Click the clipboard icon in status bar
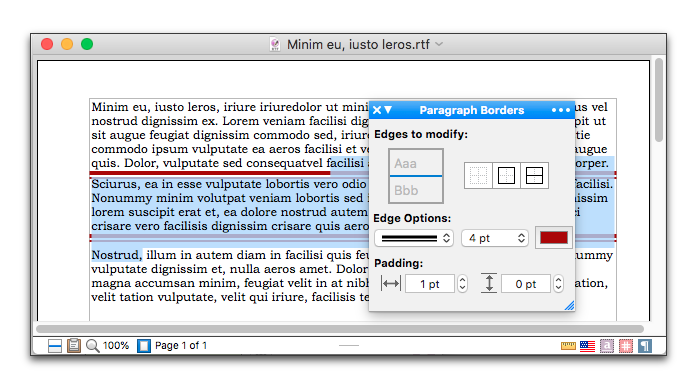 [x=74, y=346]
